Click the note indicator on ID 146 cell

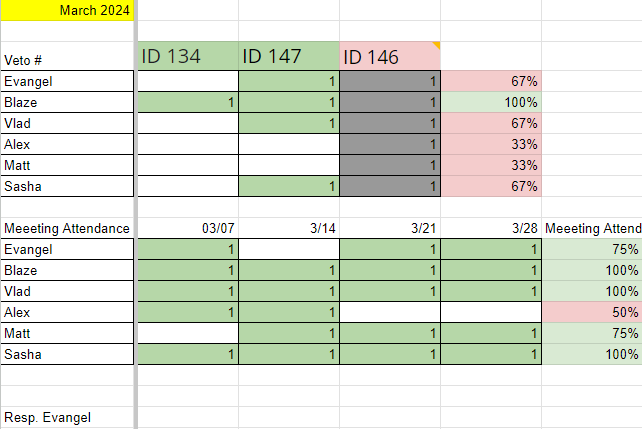click(x=435, y=46)
